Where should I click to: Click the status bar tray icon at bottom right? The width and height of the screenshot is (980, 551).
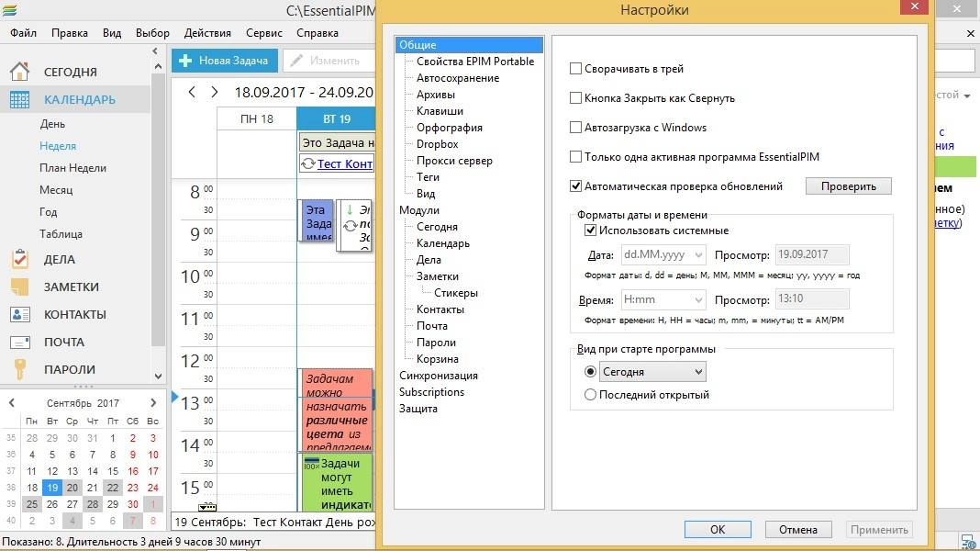pos(969,541)
